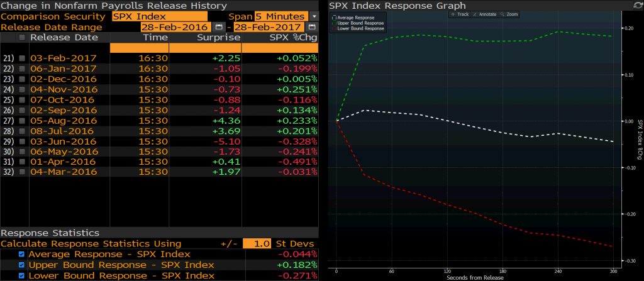
Task: Click the surprise value -5.10
Action: coord(226,141)
